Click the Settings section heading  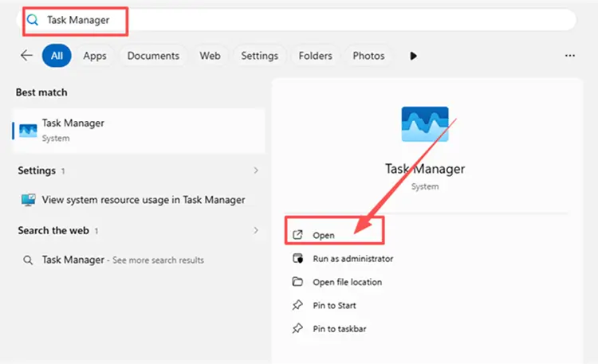(37, 170)
